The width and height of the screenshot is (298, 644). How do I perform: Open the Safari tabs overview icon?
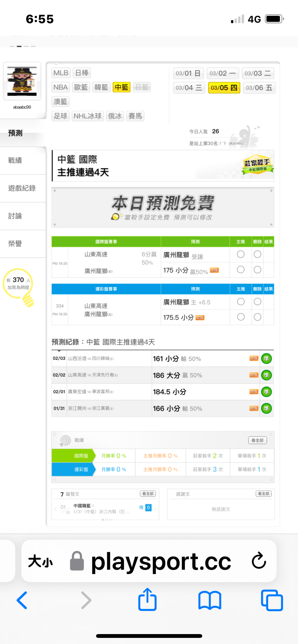tap(272, 600)
